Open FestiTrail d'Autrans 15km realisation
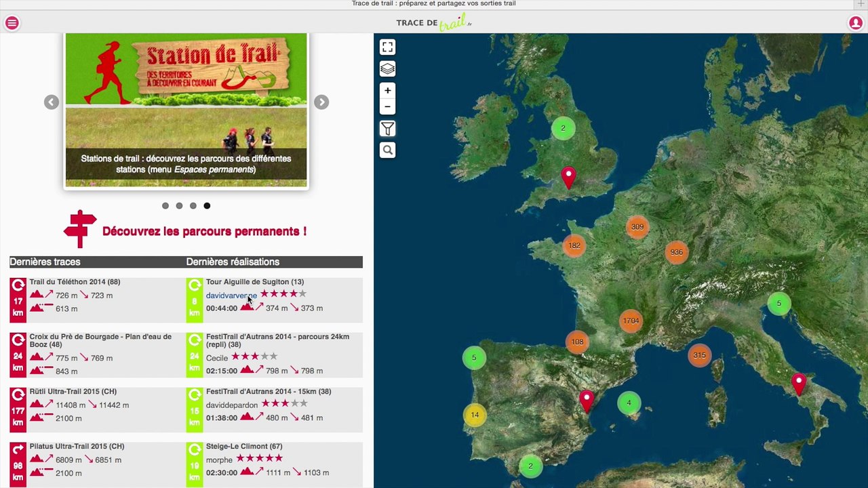The width and height of the screenshot is (868, 488). point(269,392)
